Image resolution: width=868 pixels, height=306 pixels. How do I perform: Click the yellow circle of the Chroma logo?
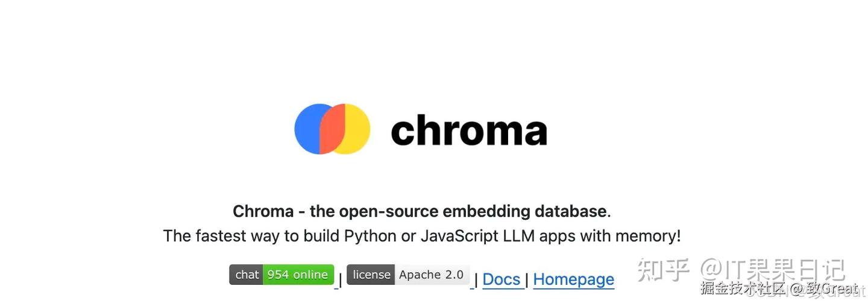[x=357, y=129]
